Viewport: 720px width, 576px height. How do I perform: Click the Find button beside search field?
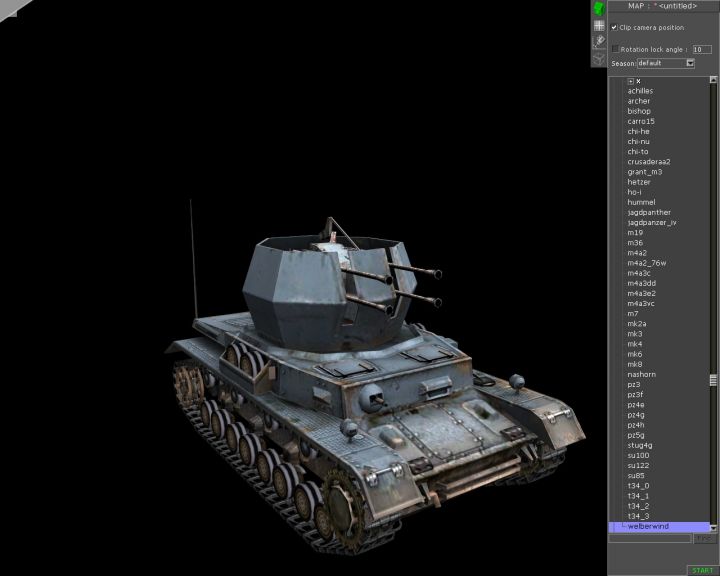704,538
